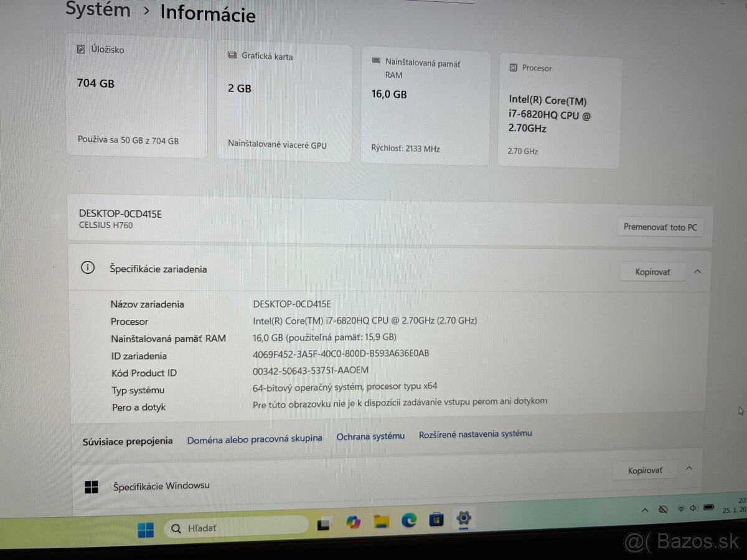Viewport: 747px width, 560px height.
Task: Expand the Špecifikácie Windowsu section chevron
Action: click(689, 469)
